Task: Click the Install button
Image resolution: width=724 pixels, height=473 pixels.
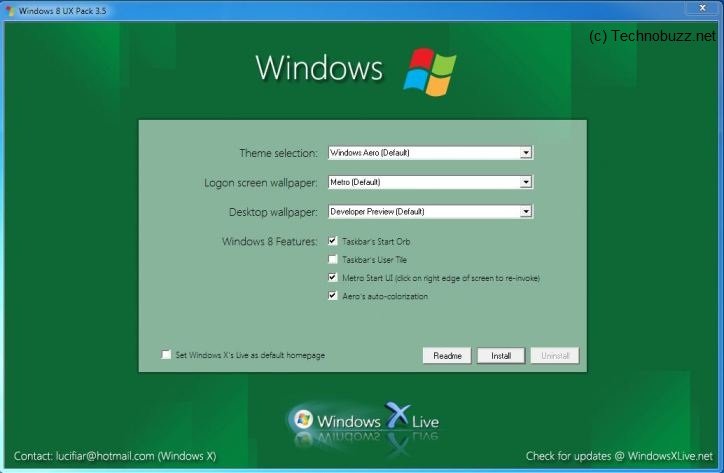Action: (x=501, y=356)
